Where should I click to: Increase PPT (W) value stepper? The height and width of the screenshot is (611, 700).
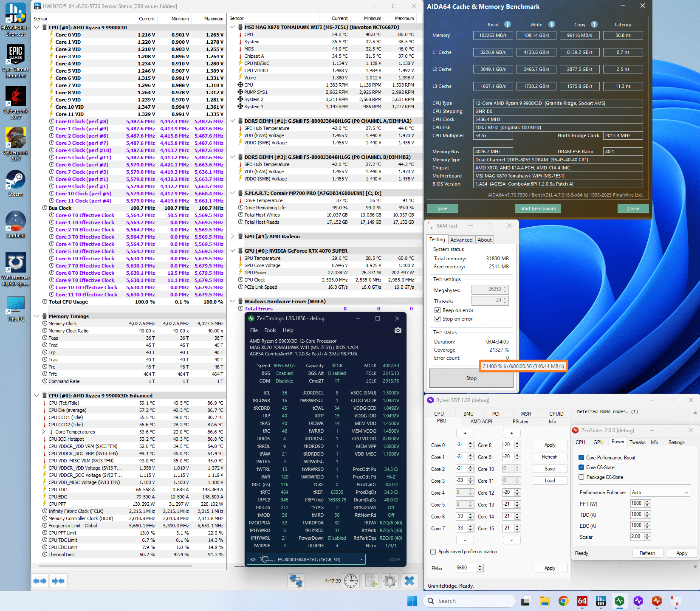(647, 502)
